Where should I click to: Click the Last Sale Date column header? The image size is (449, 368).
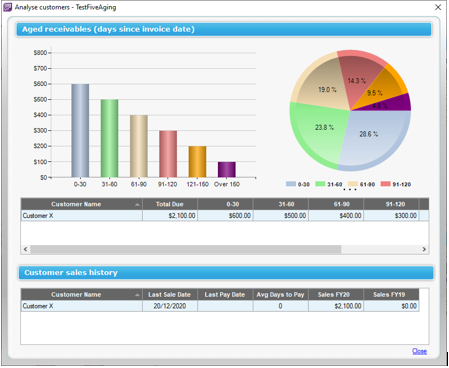170,295
